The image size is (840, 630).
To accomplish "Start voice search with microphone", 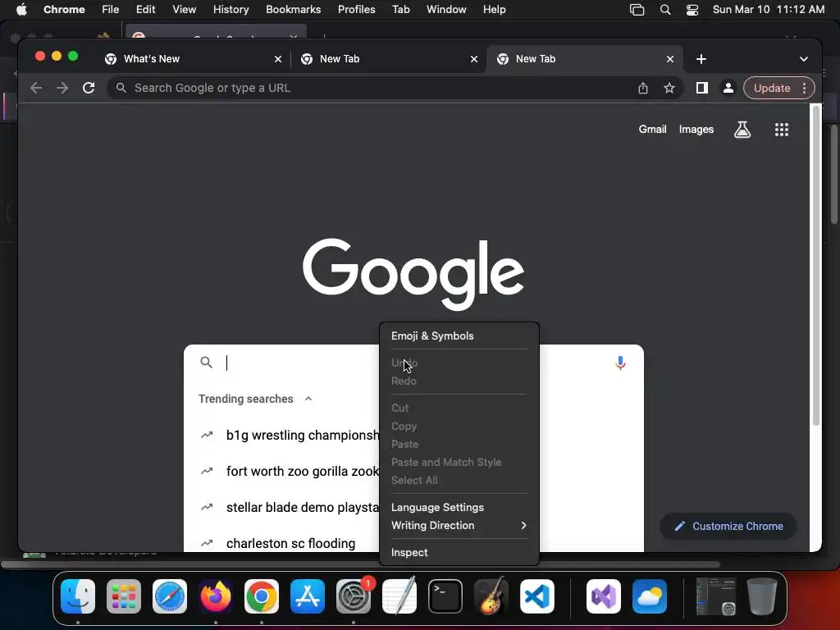I will 620,363.
